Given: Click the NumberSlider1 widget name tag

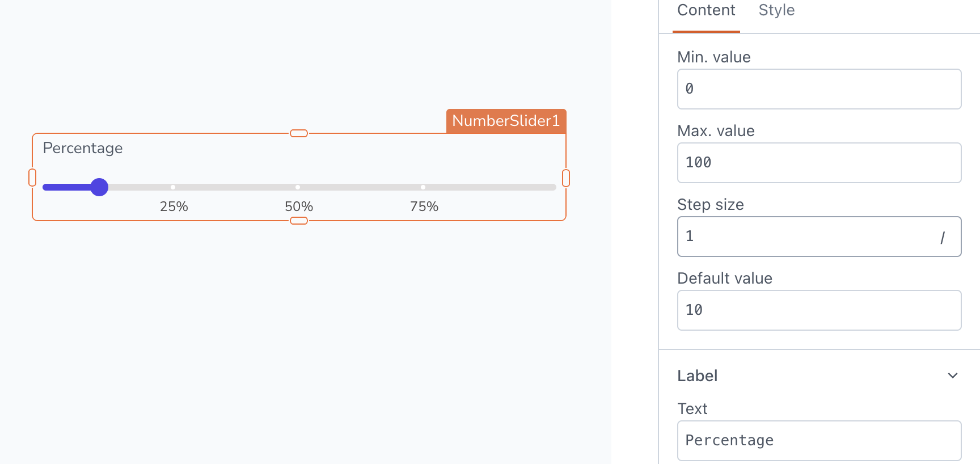Looking at the screenshot, I should coord(506,121).
